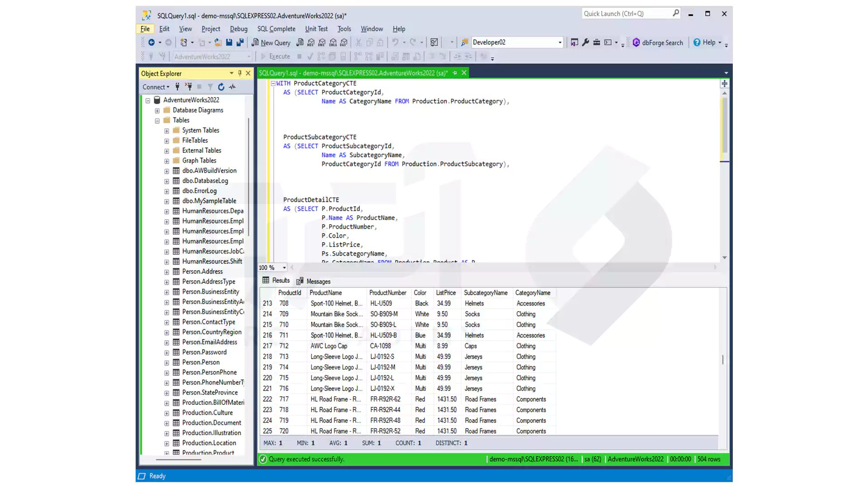Image resolution: width=868 pixels, height=488 pixels.
Task: Close the SQLQuery1.sql tab
Action: coord(464,73)
